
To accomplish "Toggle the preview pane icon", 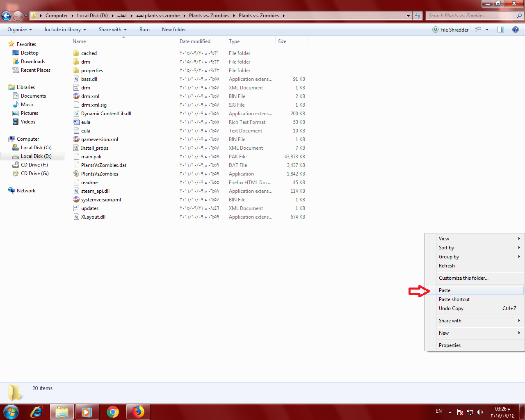I will click(x=501, y=30).
